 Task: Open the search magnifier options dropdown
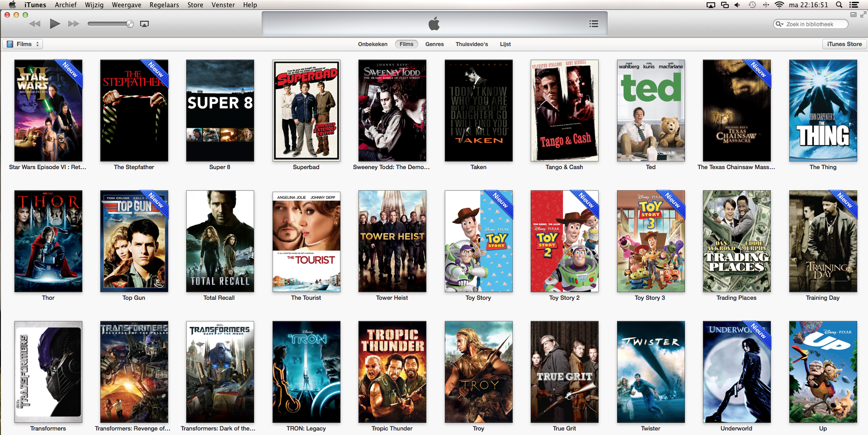(x=779, y=24)
